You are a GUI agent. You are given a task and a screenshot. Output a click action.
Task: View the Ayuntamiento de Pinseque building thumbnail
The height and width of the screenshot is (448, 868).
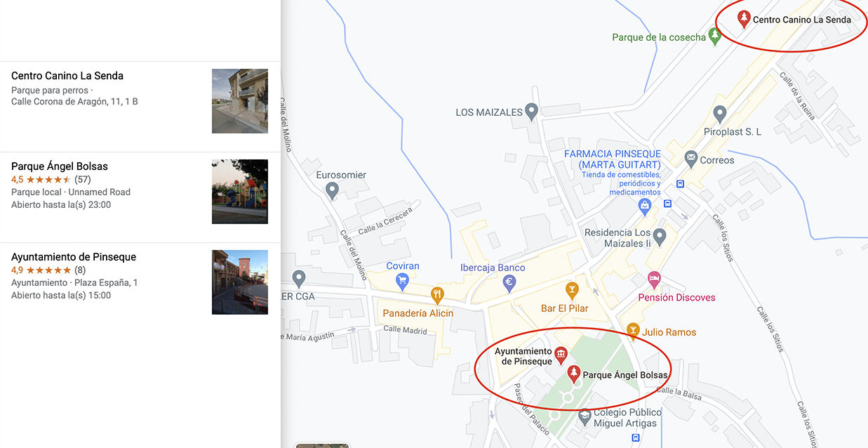point(240,282)
